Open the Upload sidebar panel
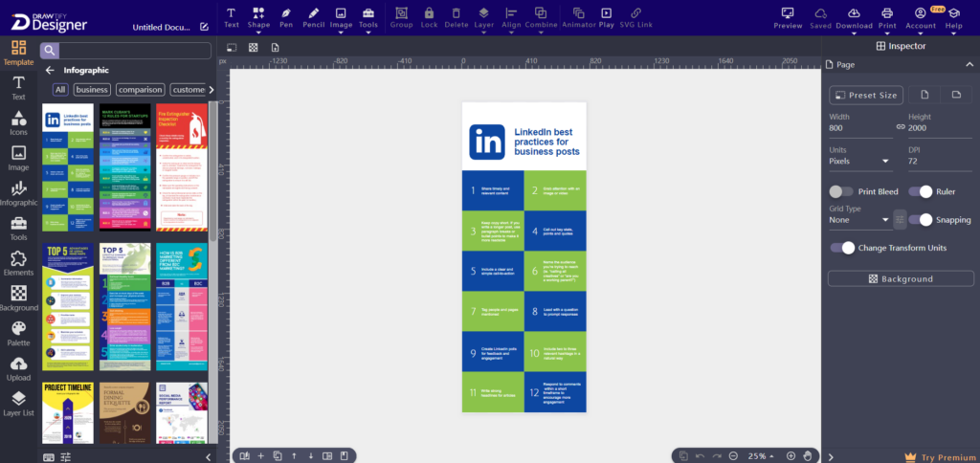Screen dimensions: 980x463 19,368
